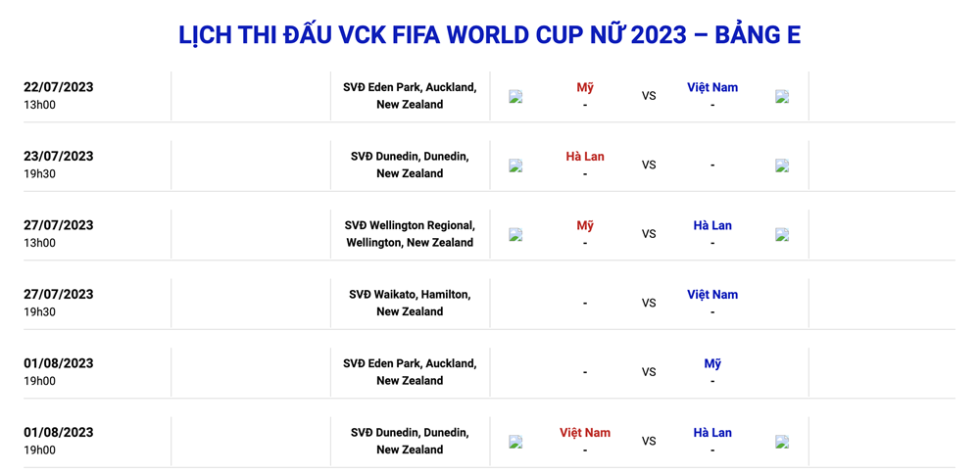Select the Mỹ team name in the 01/08/2023 Eden Park match
980x474 pixels.
coord(712,363)
